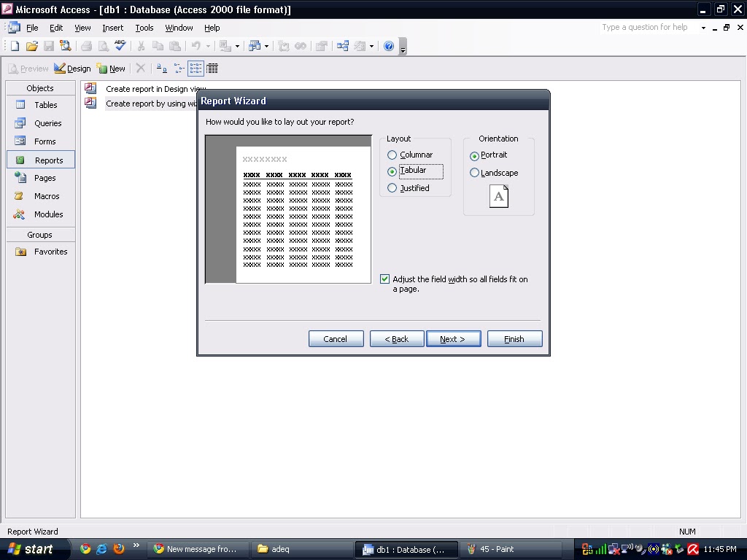Launch Internet Explorer from quick launch
The image size is (747, 560).
(102, 548)
